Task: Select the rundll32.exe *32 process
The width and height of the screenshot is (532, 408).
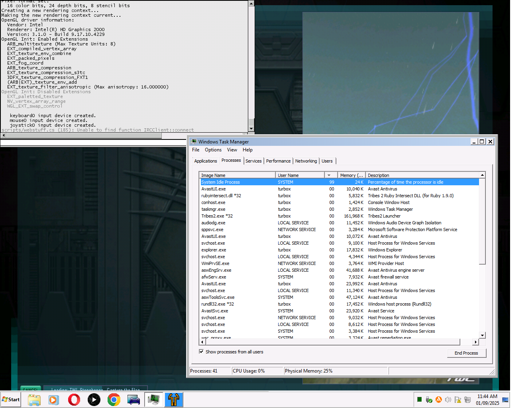Action: click(339, 304)
